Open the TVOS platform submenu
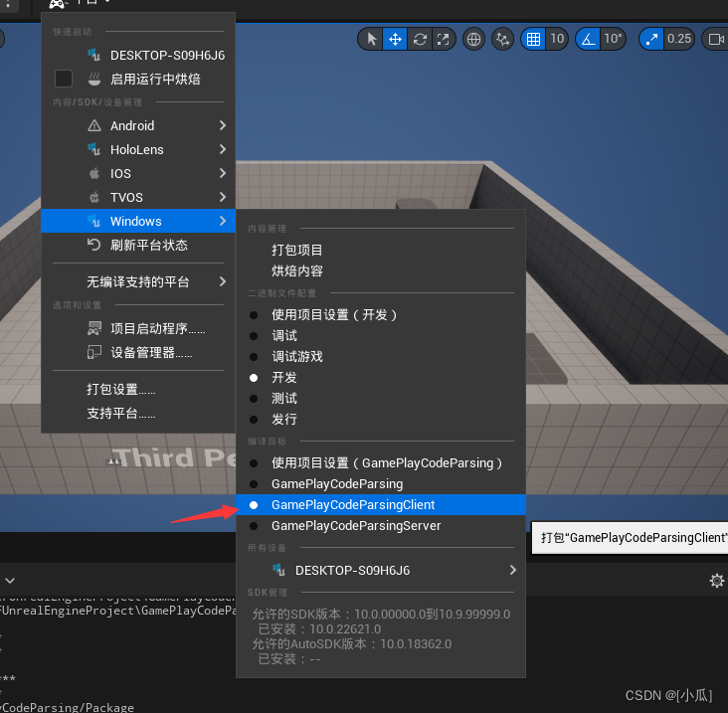The width and height of the screenshot is (728, 713). click(x=138, y=197)
